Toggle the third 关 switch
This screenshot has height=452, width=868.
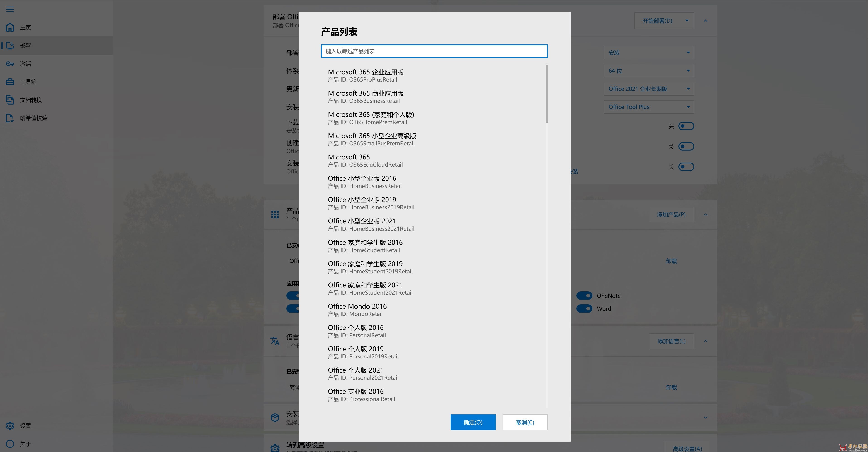686,167
